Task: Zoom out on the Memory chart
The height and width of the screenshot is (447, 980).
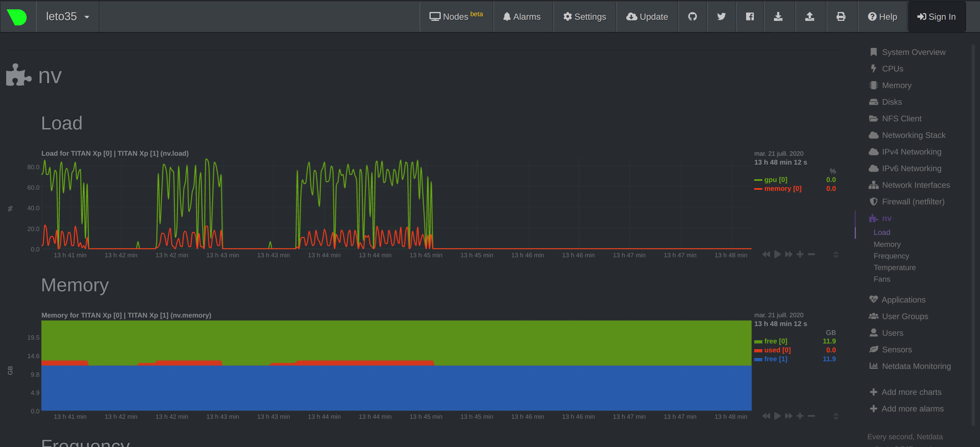Action: (x=811, y=416)
